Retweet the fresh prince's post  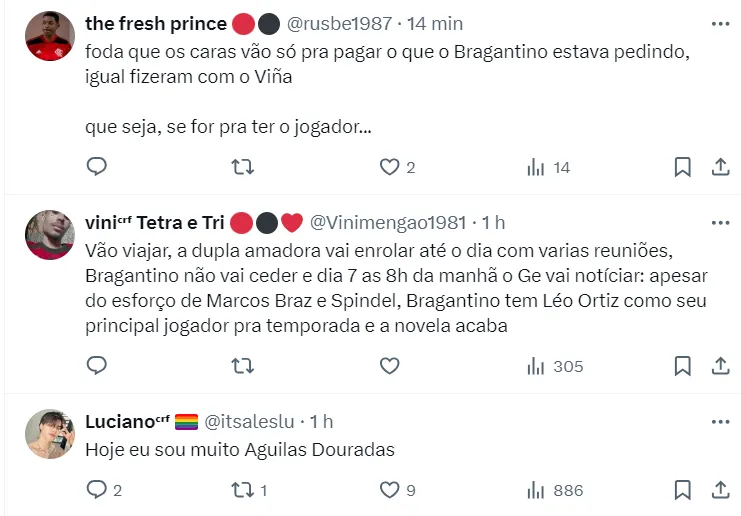coord(242,167)
